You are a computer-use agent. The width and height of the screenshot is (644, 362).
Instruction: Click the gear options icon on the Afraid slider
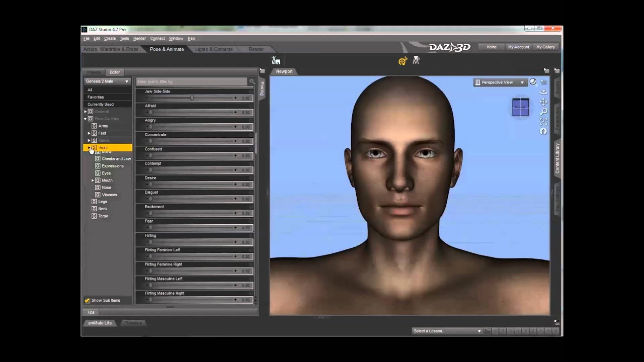pos(251,106)
